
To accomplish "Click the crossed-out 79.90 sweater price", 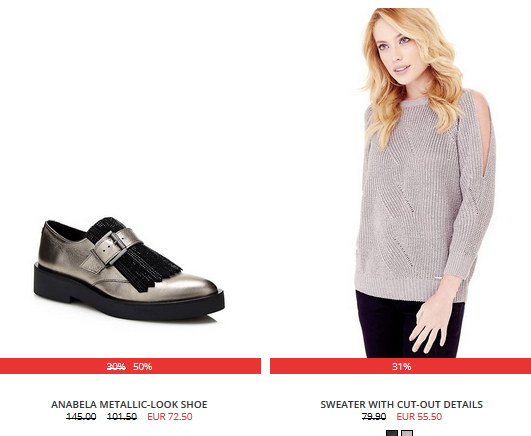I will tap(374, 416).
